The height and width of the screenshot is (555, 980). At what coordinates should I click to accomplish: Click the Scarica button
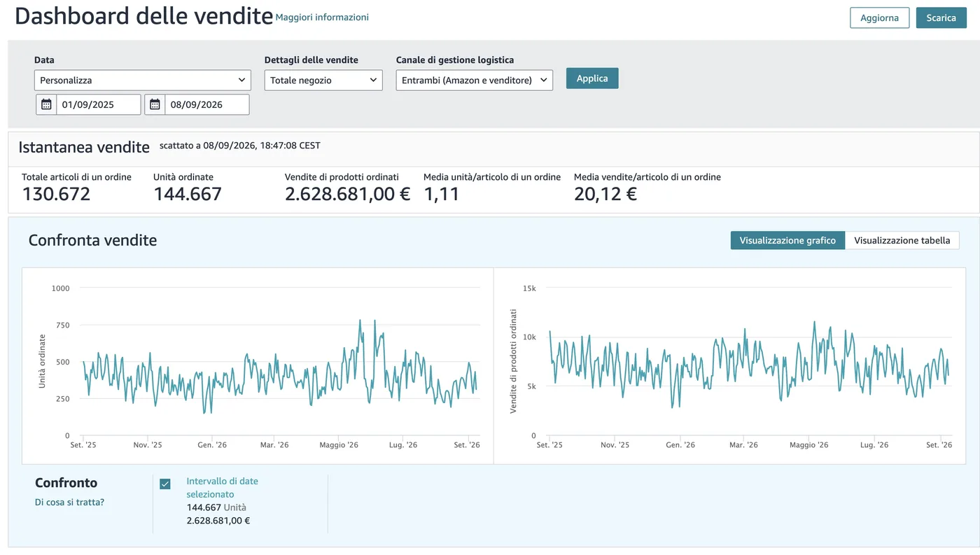pyautogui.click(x=941, y=17)
